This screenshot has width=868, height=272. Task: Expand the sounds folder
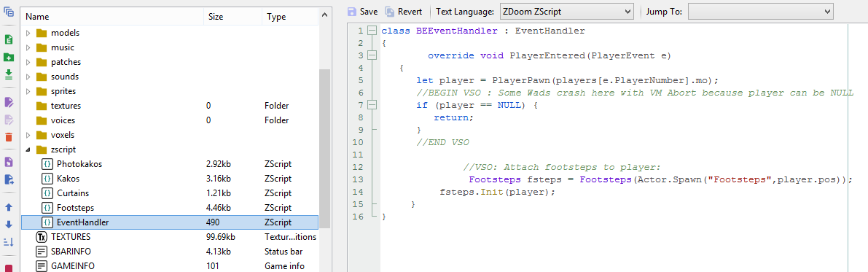[28, 77]
